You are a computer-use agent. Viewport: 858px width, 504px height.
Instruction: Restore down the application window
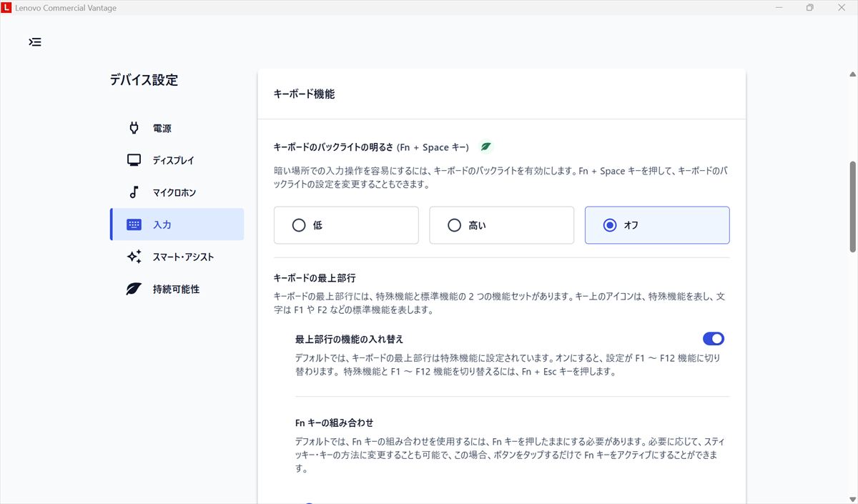coord(810,8)
